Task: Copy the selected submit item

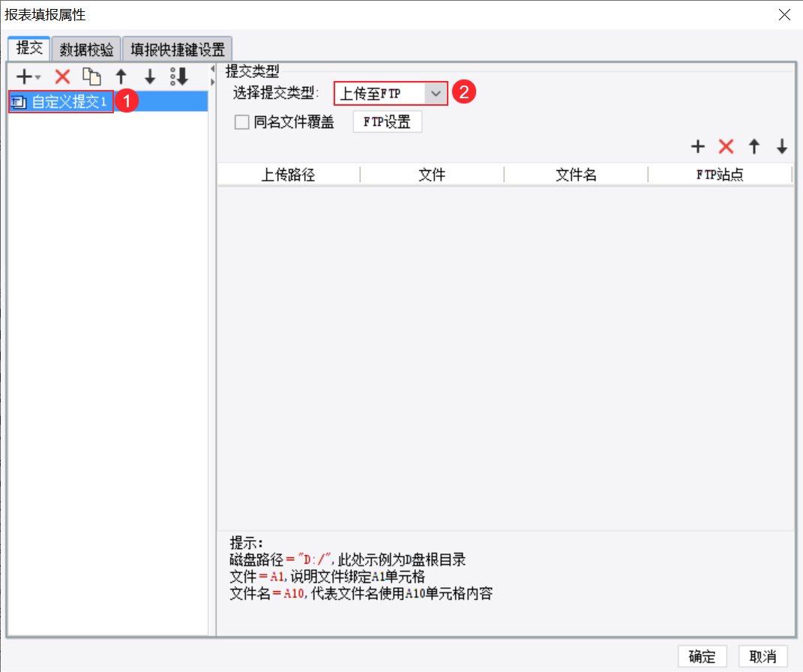Action: point(91,76)
